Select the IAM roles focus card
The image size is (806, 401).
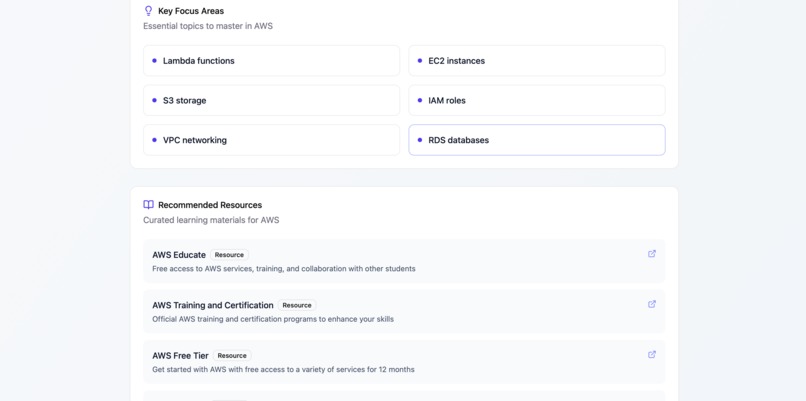(537, 100)
